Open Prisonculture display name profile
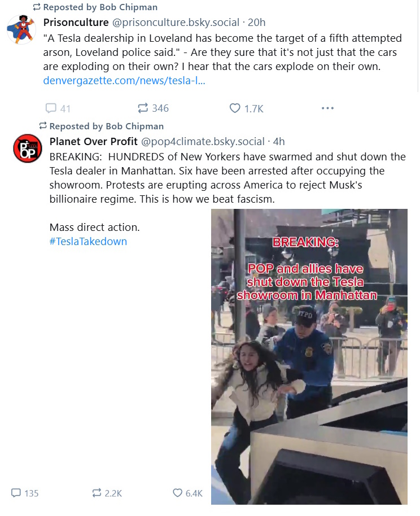This screenshot has width=420, height=516. point(76,23)
